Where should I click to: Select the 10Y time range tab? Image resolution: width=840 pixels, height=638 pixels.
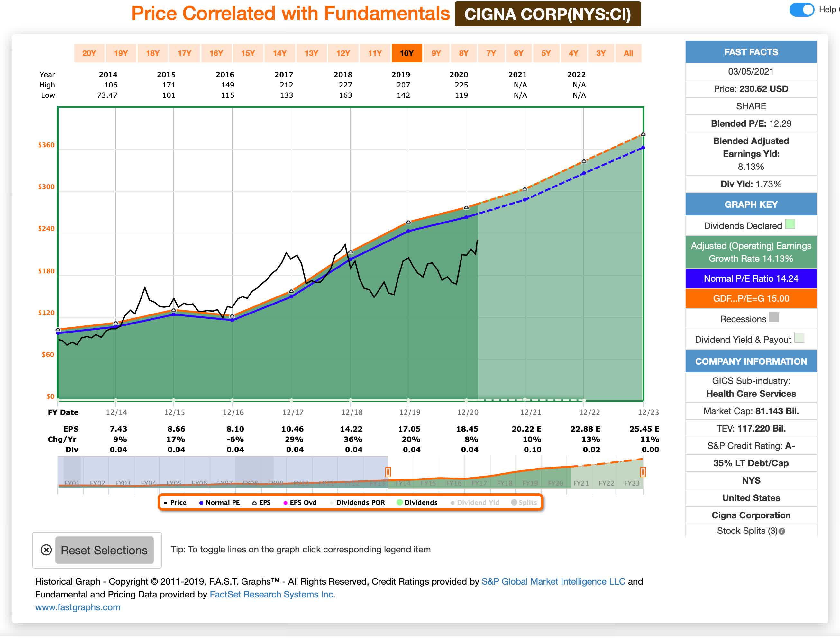tap(407, 53)
